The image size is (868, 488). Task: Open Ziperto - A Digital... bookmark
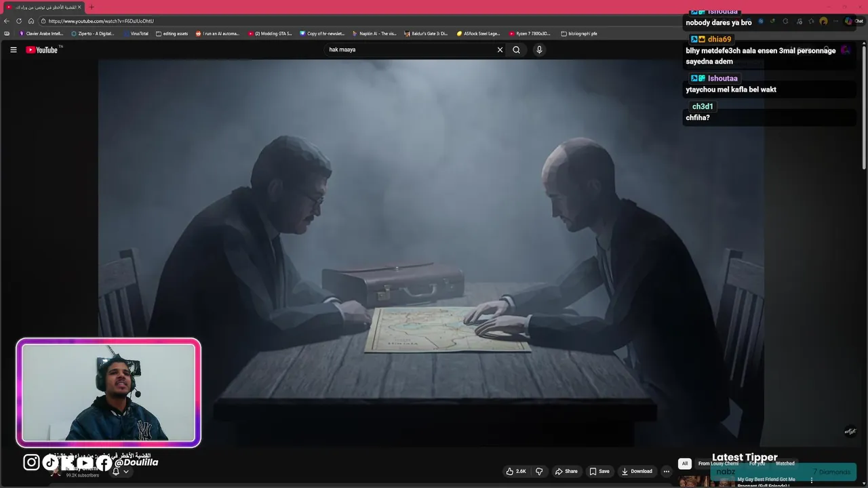click(x=94, y=33)
